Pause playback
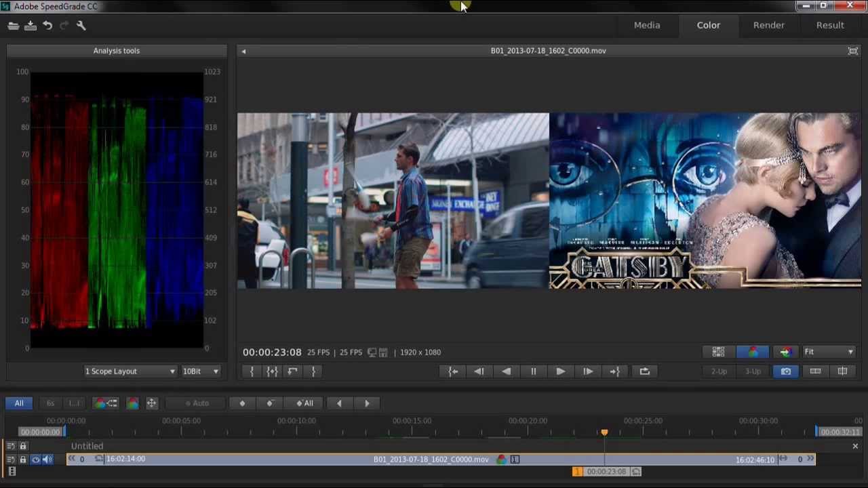868x488 pixels. coord(533,371)
